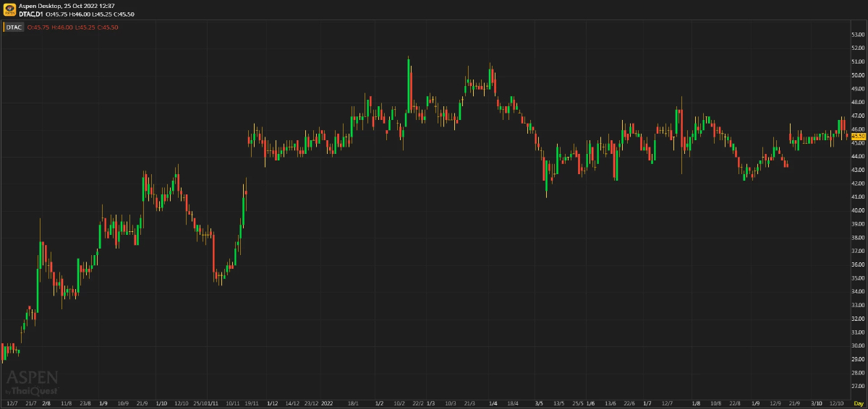Click the 40.00 price axis label
This screenshot has height=409, width=868.
859,210
